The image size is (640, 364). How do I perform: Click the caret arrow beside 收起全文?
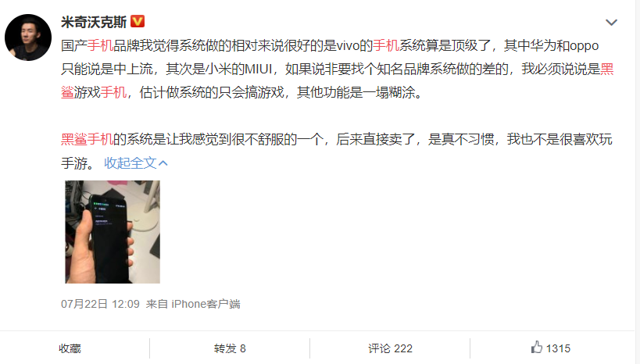click(163, 163)
